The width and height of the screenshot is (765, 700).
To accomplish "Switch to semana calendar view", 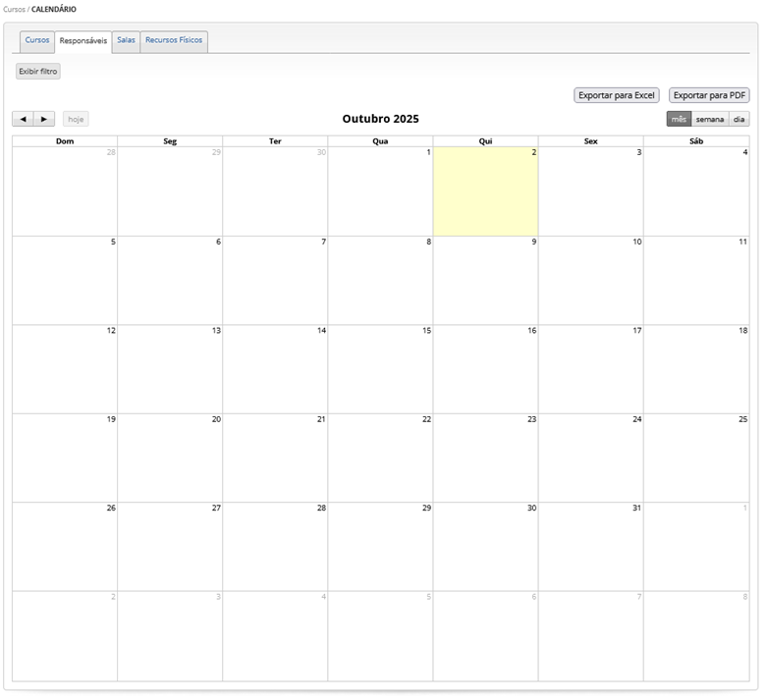I will pyautogui.click(x=710, y=119).
